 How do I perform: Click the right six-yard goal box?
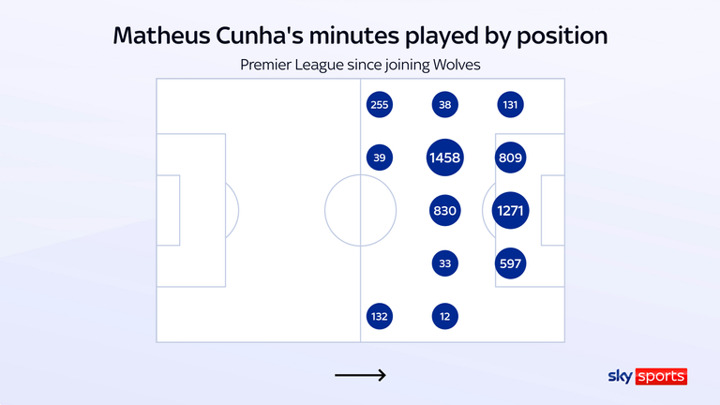[552, 210]
